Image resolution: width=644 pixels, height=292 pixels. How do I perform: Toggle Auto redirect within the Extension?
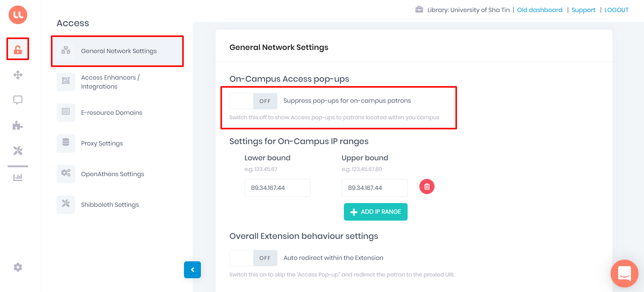[x=253, y=258]
